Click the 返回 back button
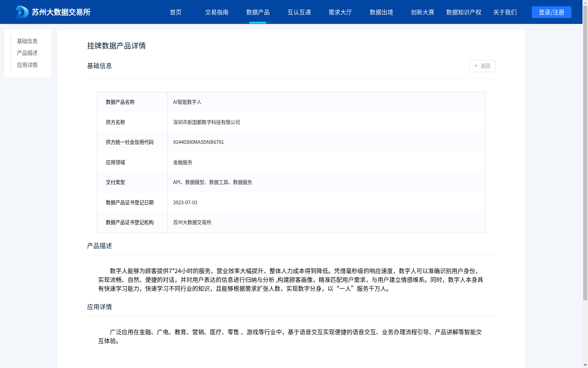Image resolution: width=588 pixels, height=368 pixels. point(482,66)
